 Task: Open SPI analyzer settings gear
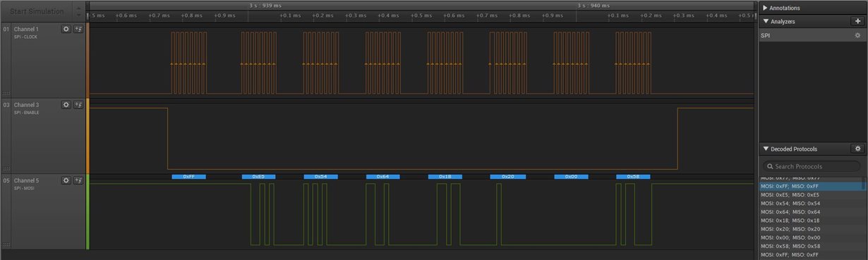tap(857, 35)
